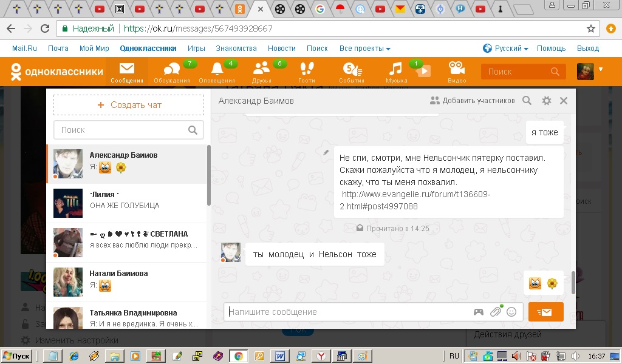Click the Создать чат button
Screen dimensions: 622x364
(x=129, y=105)
